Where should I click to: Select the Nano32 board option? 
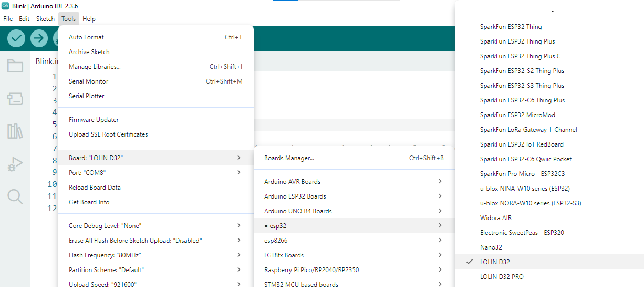tap(491, 247)
